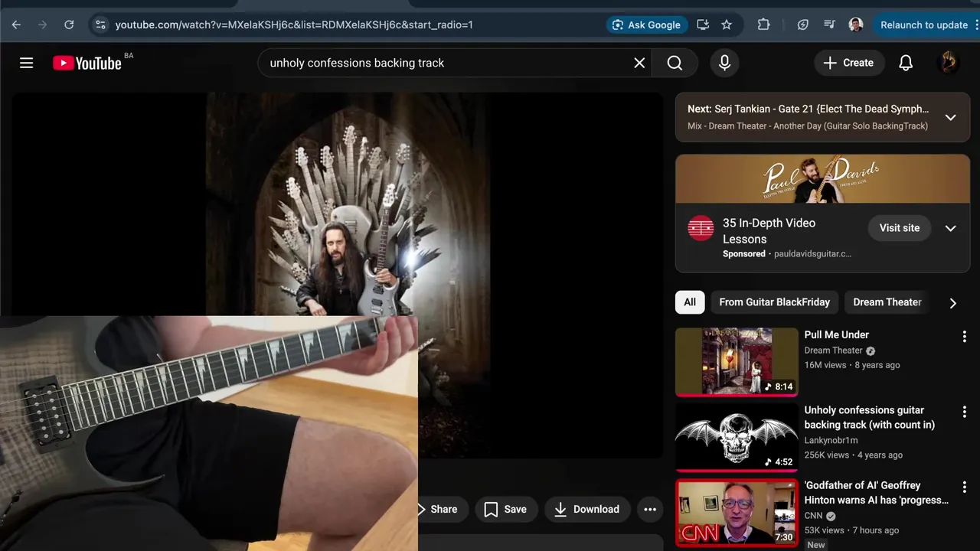The height and width of the screenshot is (551, 980).
Task: Click 35 In-Depth Video Lessons ad title
Action: [x=769, y=230]
